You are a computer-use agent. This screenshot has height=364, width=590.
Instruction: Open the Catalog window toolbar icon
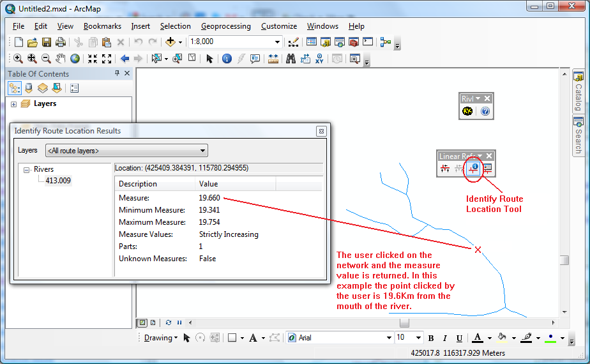326,42
